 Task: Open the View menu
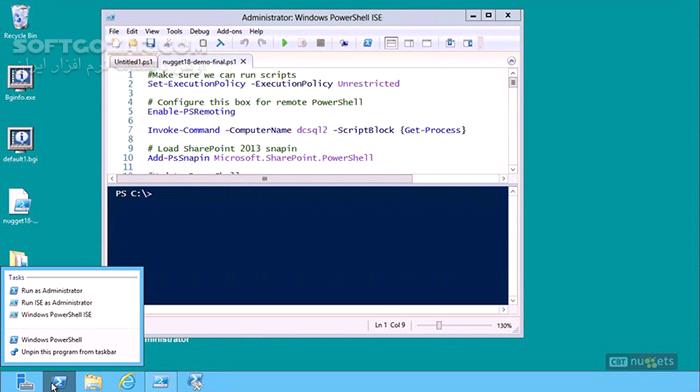coord(152,31)
